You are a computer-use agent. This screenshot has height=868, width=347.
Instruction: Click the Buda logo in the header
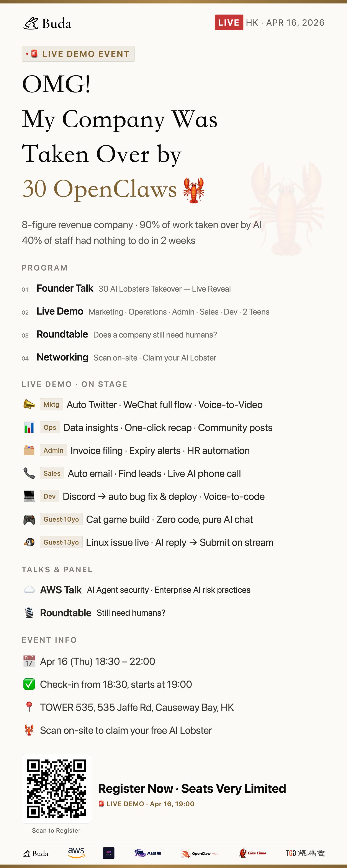pyautogui.click(x=47, y=23)
